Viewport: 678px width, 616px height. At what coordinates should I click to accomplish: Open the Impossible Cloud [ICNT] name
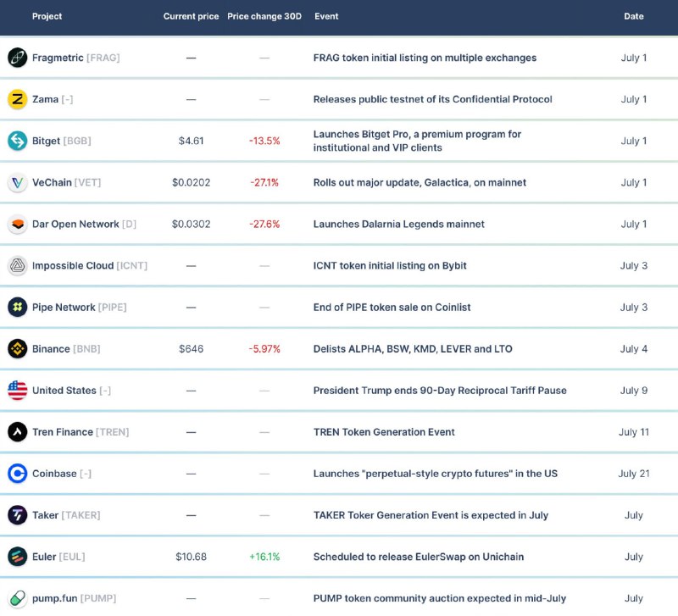(90, 265)
